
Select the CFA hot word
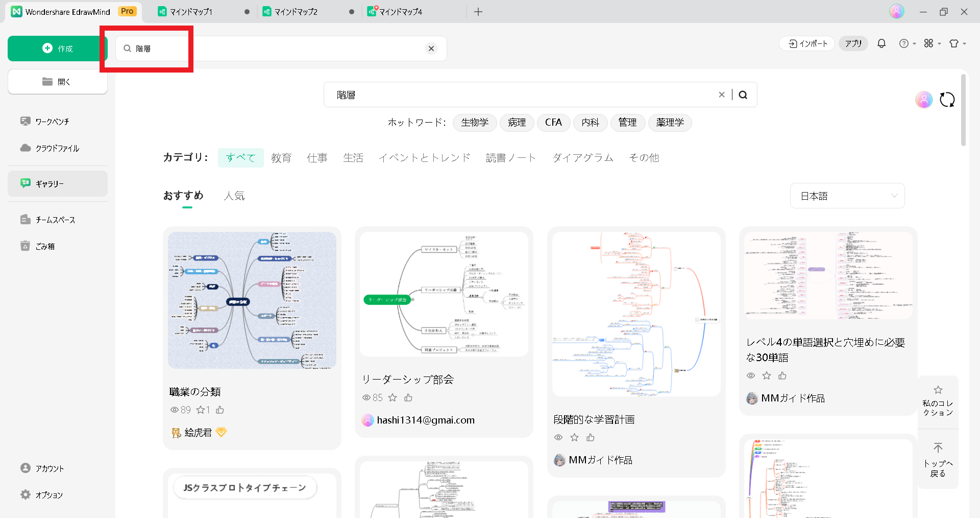[554, 123]
